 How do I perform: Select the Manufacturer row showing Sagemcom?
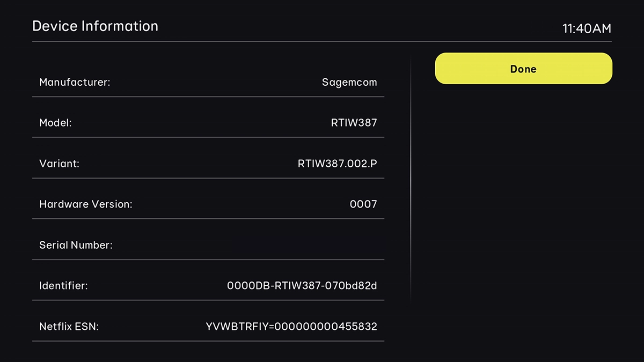[x=208, y=82]
